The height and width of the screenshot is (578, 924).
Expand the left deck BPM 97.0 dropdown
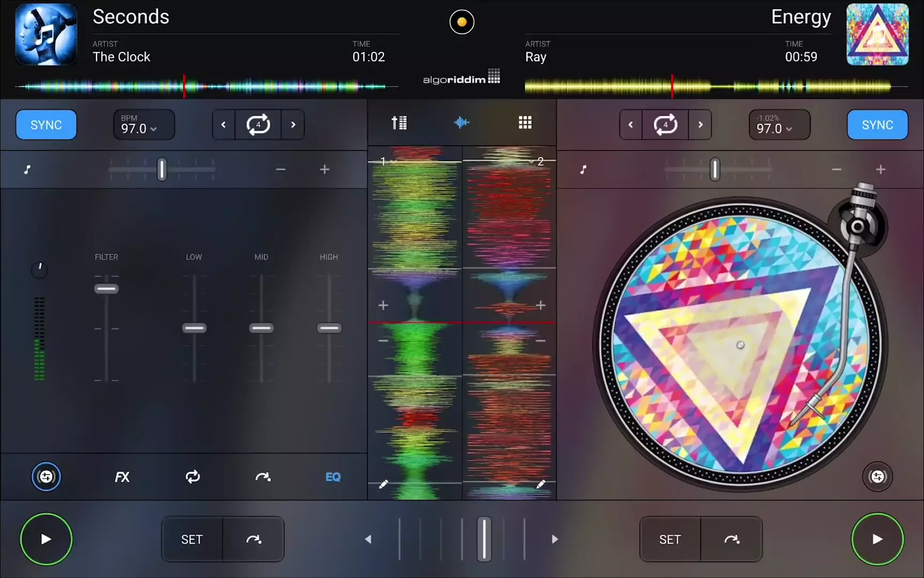[x=143, y=125]
